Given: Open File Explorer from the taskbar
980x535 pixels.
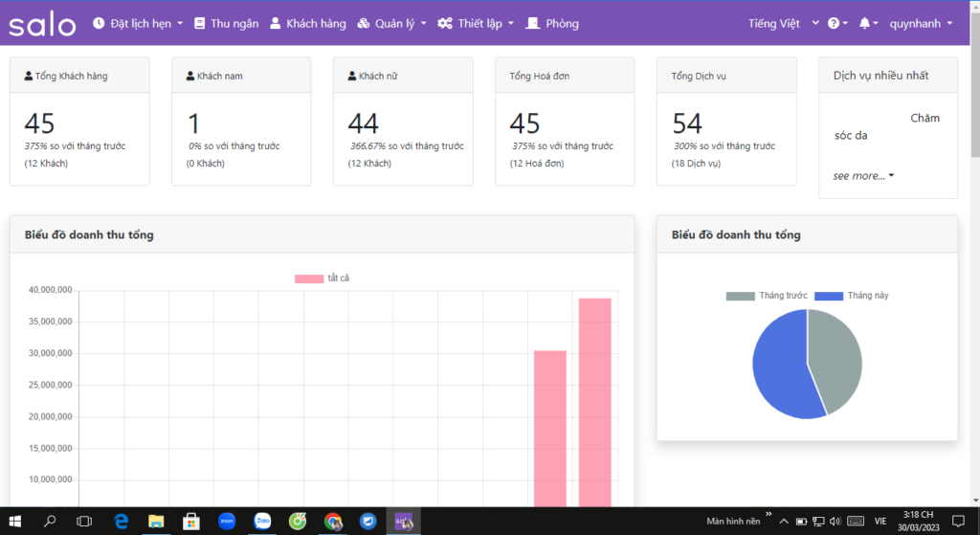Looking at the screenshot, I should click(156, 522).
